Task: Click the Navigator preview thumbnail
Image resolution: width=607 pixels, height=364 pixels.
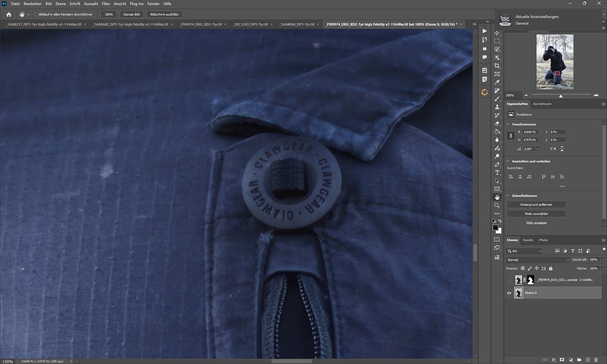Action: coord(550,63)
